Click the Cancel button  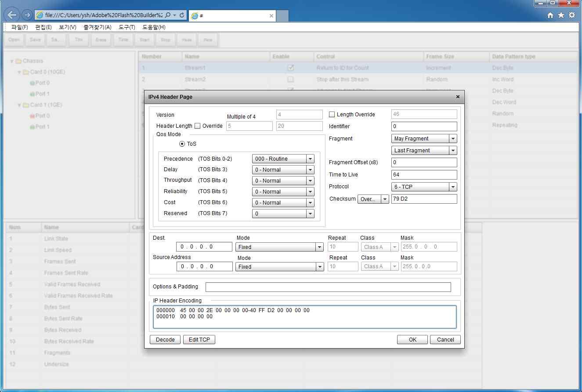click(x=445, y=340)
